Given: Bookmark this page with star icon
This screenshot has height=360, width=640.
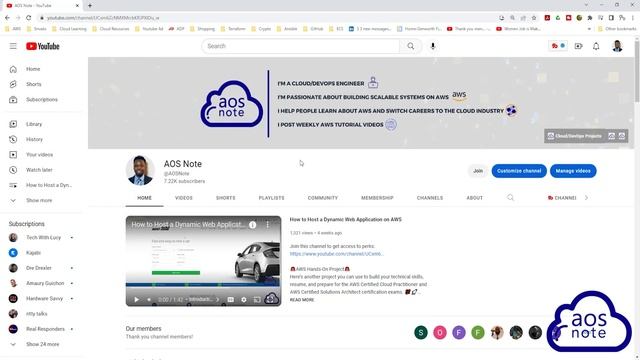Looking at the screenshot, I should (x=533, y=18).
